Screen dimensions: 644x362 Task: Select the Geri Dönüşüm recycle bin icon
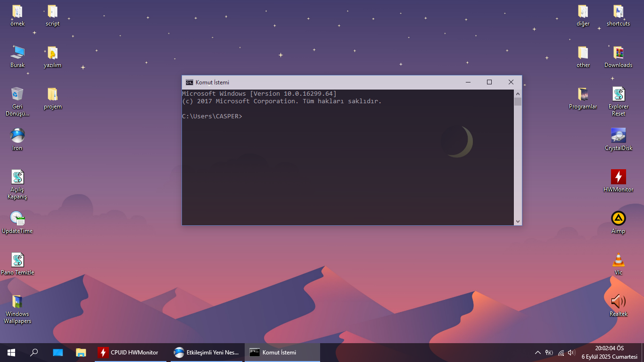pos(17,94)
